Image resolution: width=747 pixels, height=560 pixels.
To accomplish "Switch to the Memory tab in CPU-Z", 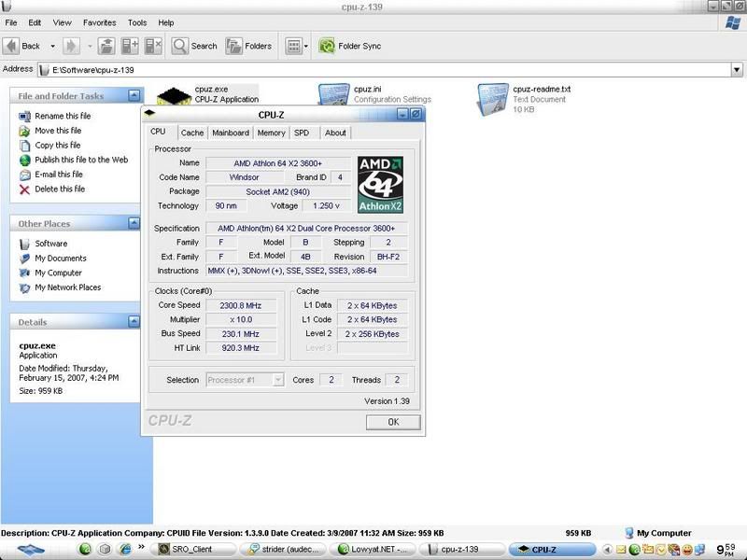I will click(271, 133).
